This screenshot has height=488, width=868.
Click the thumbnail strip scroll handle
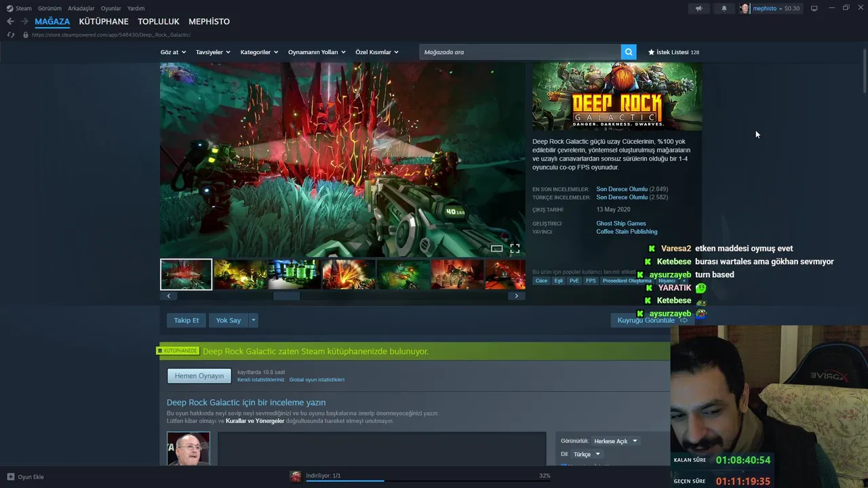pyautogui.click(x=286, y=296)
